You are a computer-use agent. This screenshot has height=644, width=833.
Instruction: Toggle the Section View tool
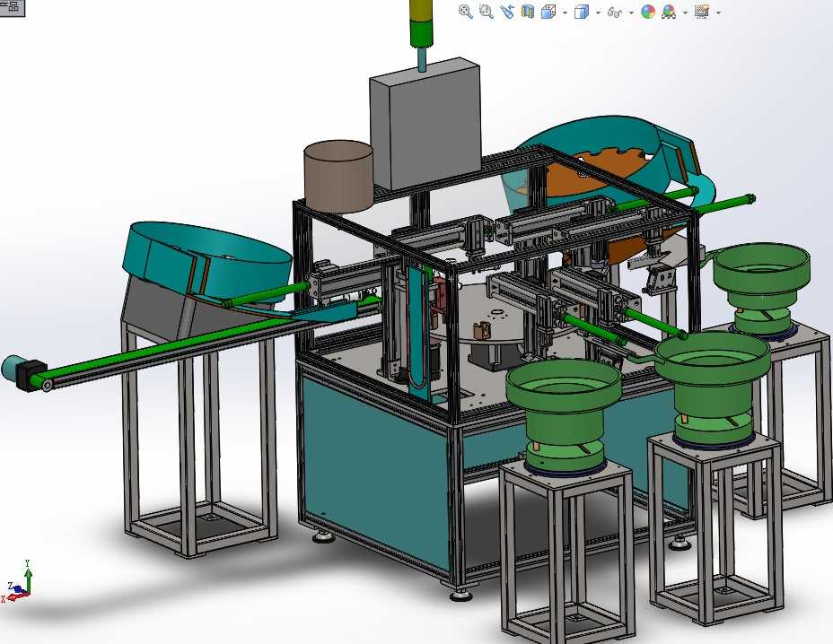(528, 12)
